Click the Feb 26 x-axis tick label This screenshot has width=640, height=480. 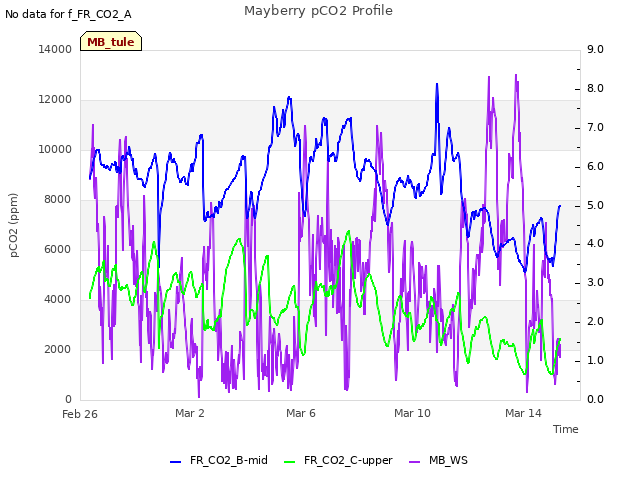pyautogui.click(x=80, y=414)
